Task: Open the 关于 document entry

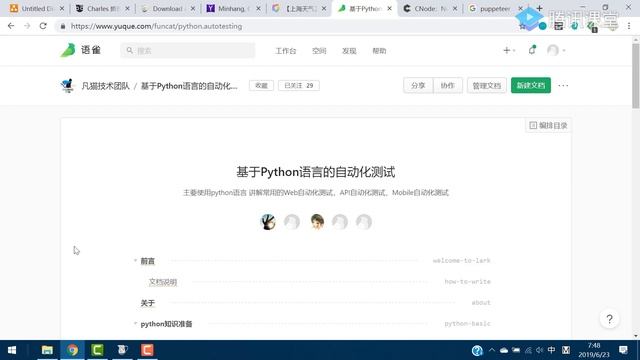Action: (147, 303)
